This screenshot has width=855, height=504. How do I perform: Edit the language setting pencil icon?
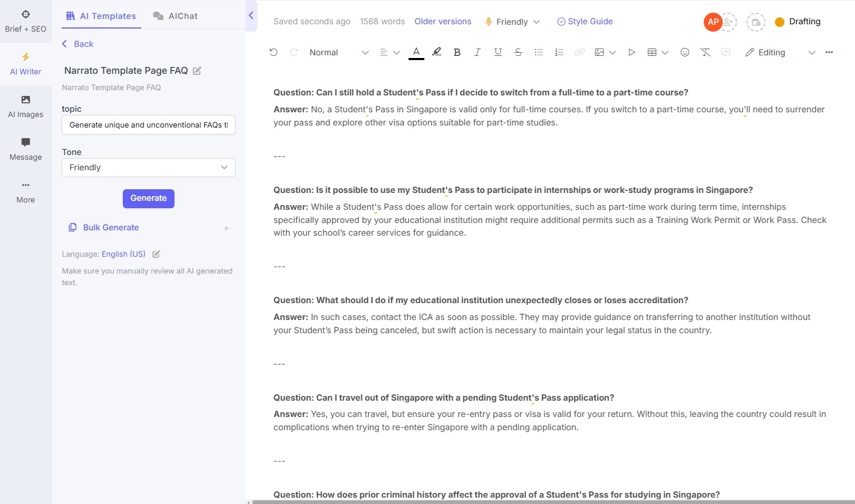(156, 254)
